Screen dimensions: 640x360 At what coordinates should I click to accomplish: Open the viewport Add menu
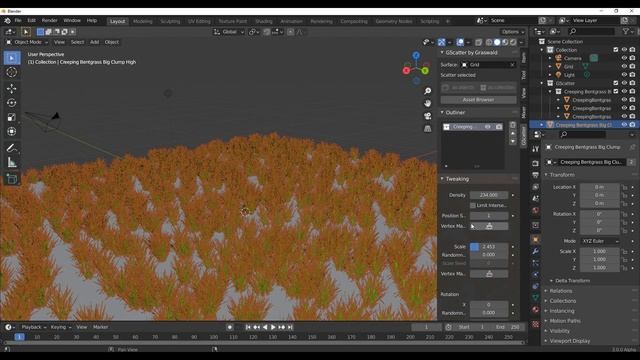click(94, 42)
